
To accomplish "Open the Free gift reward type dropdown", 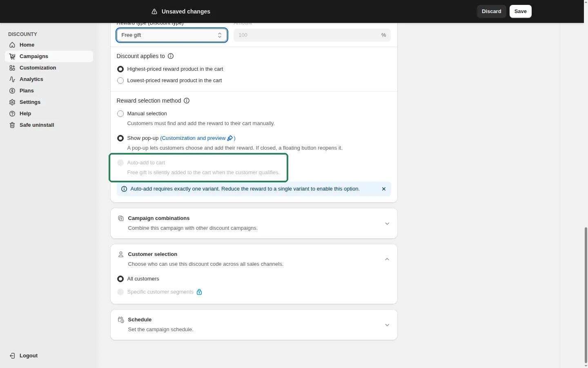I will (172, 35).
